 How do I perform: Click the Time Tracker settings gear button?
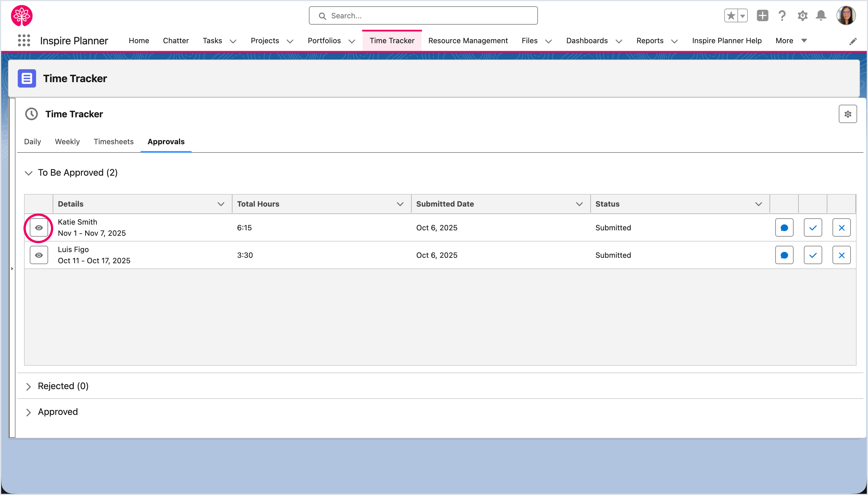point(847,114)
